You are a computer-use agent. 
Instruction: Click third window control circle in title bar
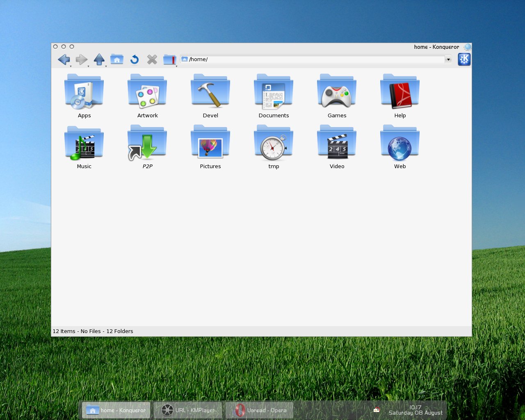(72, 47)
